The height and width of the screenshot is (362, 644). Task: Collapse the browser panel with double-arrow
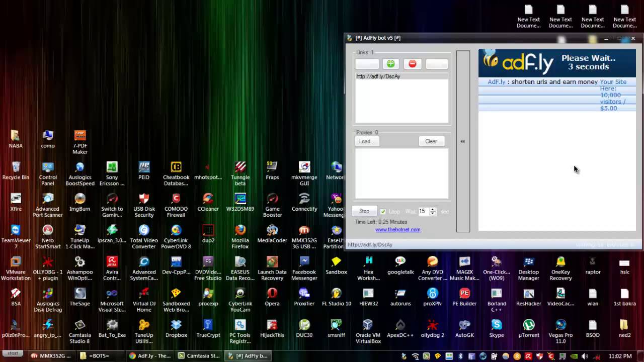point(462,141)
